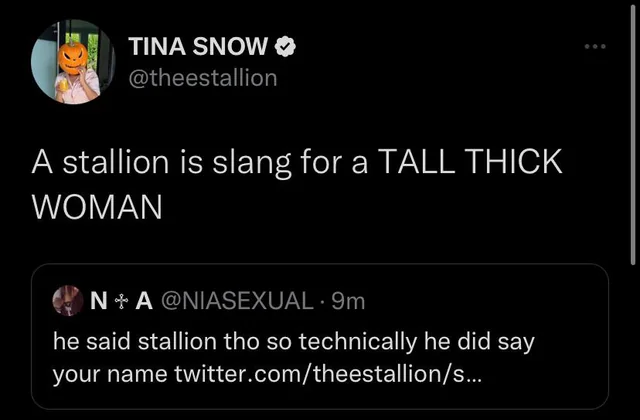Open the pumpkin profile avatar
The height and width of the screenshot is (420, 640).
click(71, 61)
